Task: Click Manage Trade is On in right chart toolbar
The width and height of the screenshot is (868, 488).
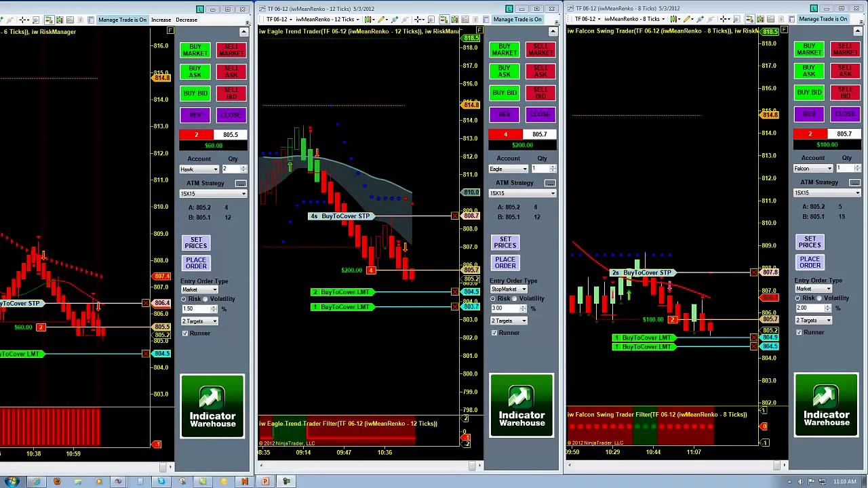Action: click(x=823, y=19)
